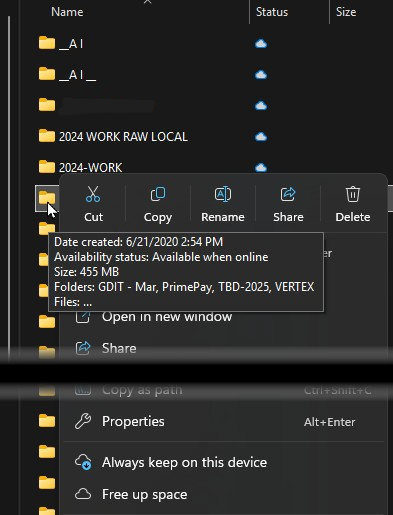The image size is (393, 515).
Task: Click the Copy icon in context menu
Action: click(158, 194)
